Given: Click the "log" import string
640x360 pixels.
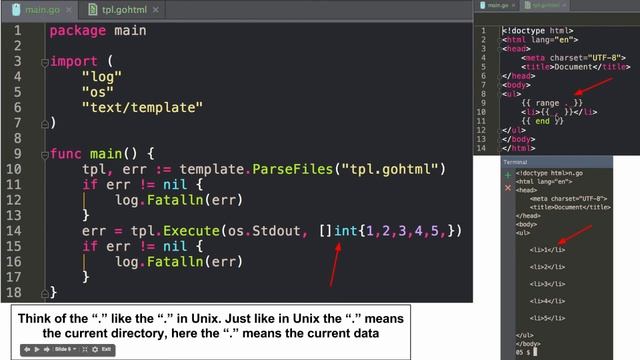Looking at the screenshot, I should (x=102, y=77).
